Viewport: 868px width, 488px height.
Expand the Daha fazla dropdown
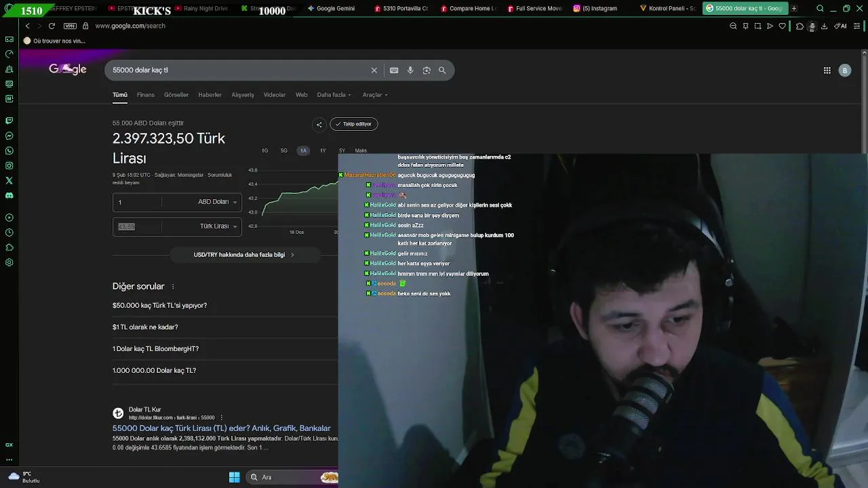click(x=334, y=95)
